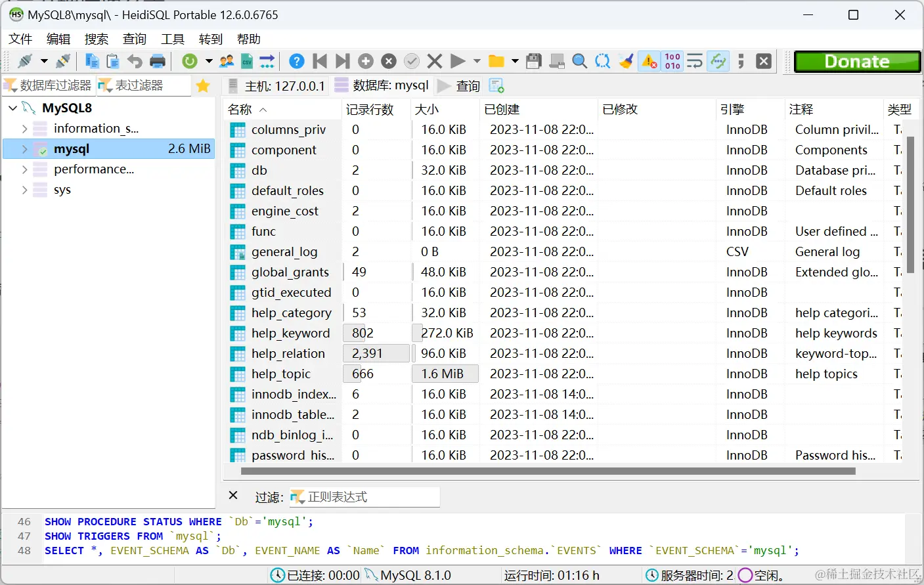Click the semicolon icon in the toolbar
Image resolution: width=924 pixels, height=585 pixels.
(741, 61)
